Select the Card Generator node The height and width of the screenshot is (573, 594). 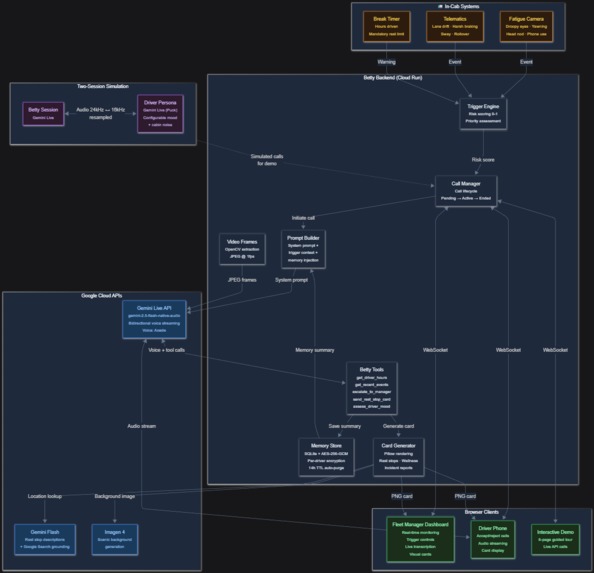399,457
